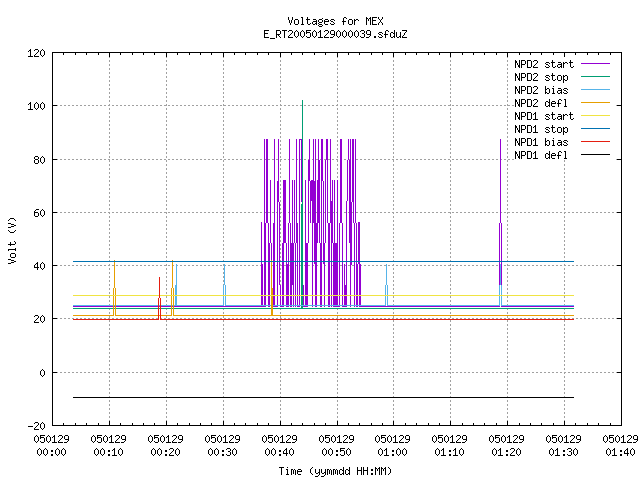
Task: Click the y-axis tick value 100
Action: click(x=36, y=106)
